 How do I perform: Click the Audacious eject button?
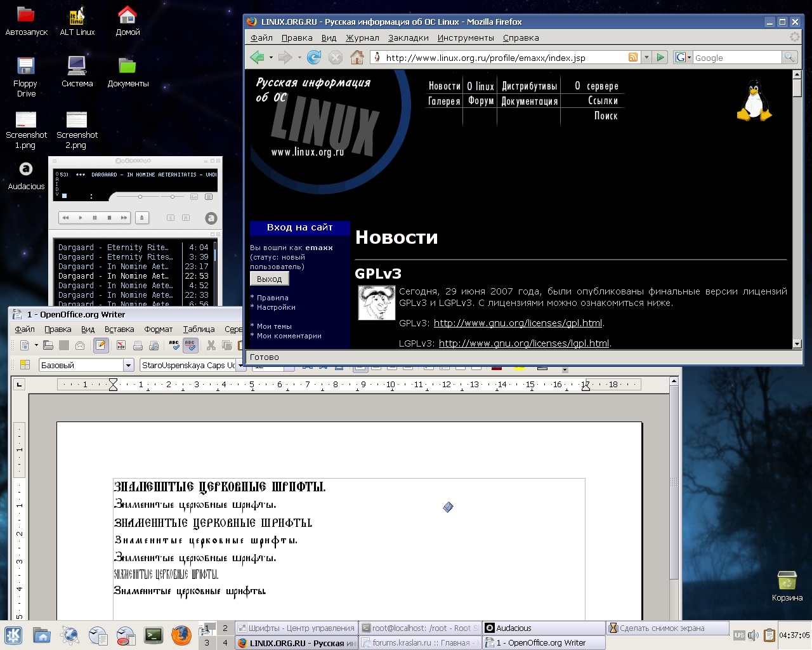141,218
